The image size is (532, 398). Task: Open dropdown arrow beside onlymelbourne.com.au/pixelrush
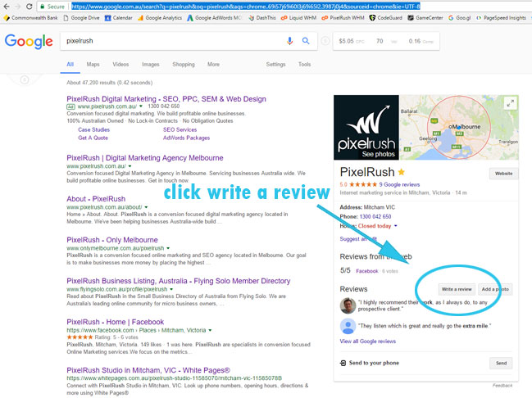[x=168, y=247]
